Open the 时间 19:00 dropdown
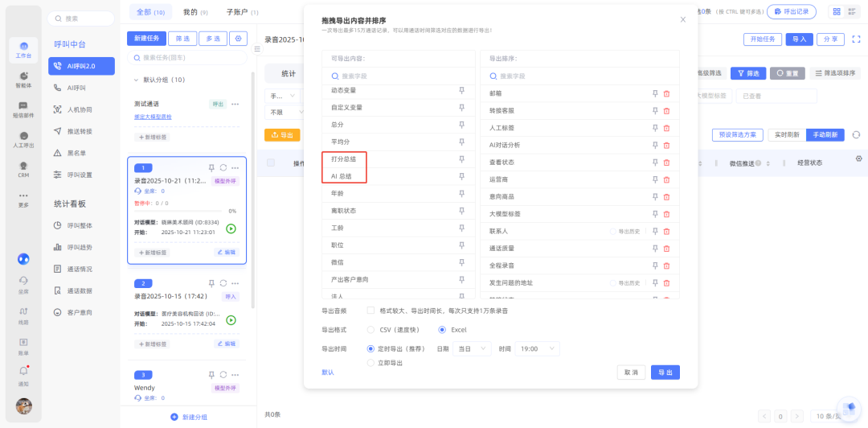 (536, 348)
